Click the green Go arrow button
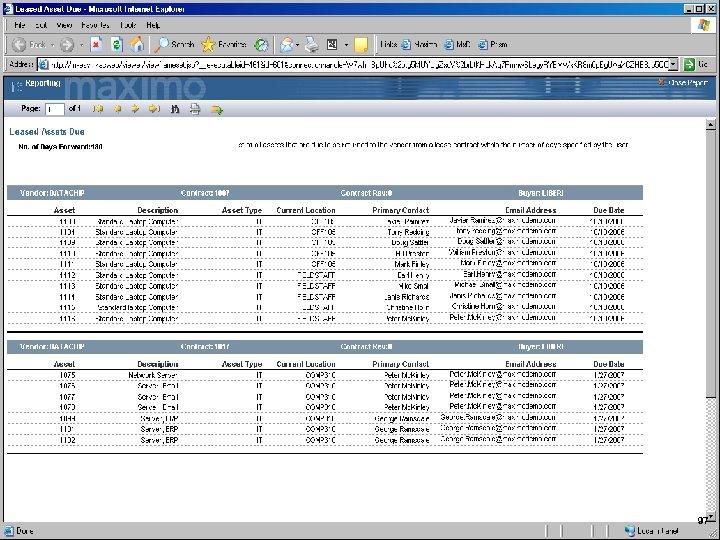Image resolution: width=720 pixels, height=540 pixels. click(x=689, y=64)
